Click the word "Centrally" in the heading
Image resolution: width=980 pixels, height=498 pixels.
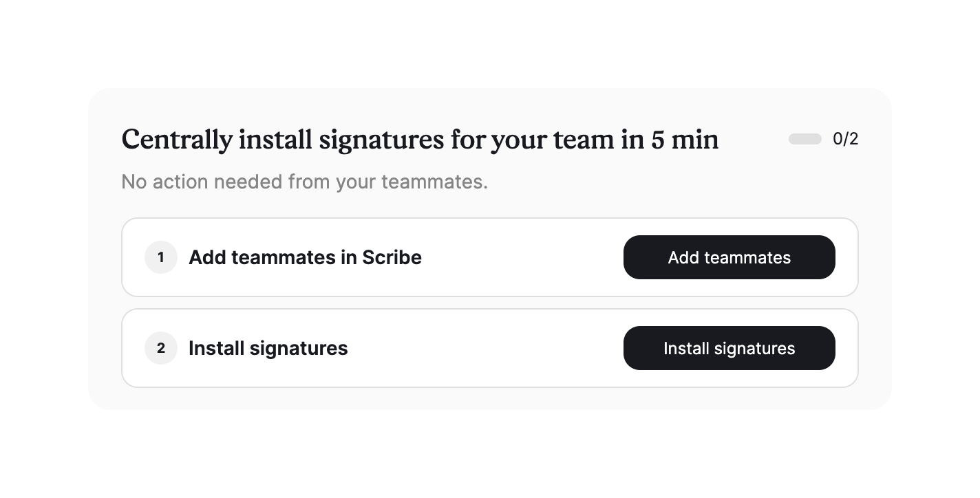[x=176, y=140]
